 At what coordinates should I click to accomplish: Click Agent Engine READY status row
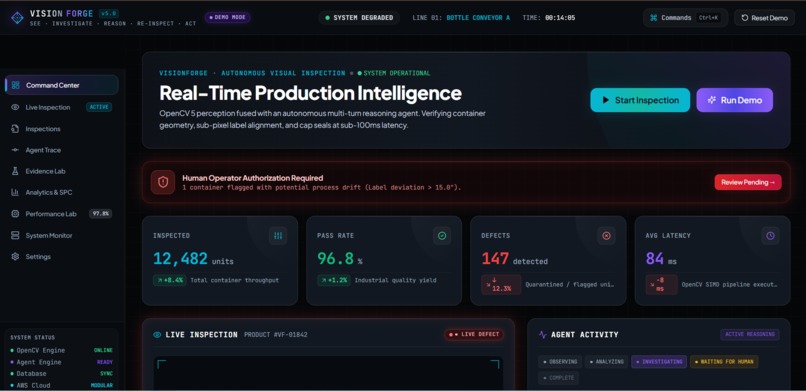tap(62, 362)
